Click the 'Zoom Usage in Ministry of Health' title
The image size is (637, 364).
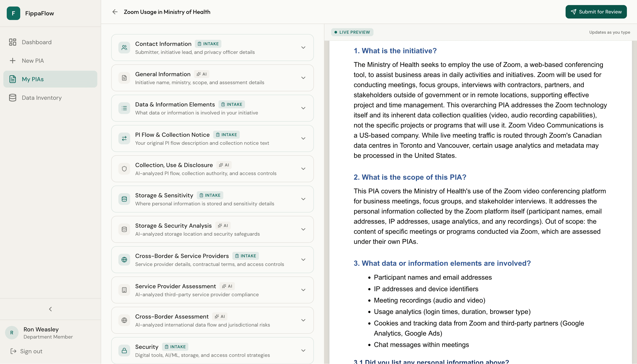click(167, 12)
